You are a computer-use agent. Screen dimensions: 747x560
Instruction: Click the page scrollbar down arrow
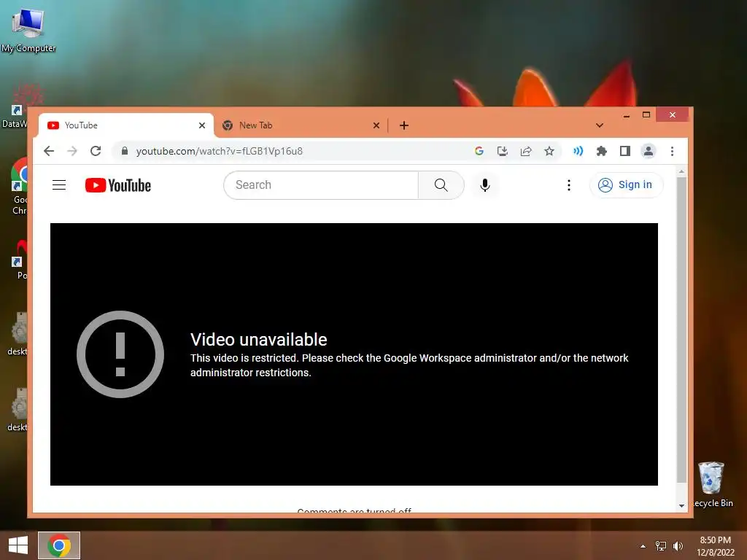coord(682,506)
